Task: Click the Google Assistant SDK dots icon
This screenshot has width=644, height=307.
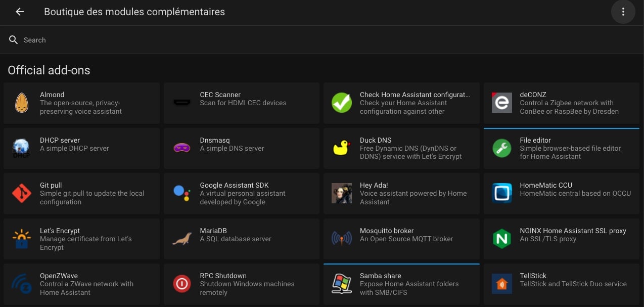Action: (181, 193)
